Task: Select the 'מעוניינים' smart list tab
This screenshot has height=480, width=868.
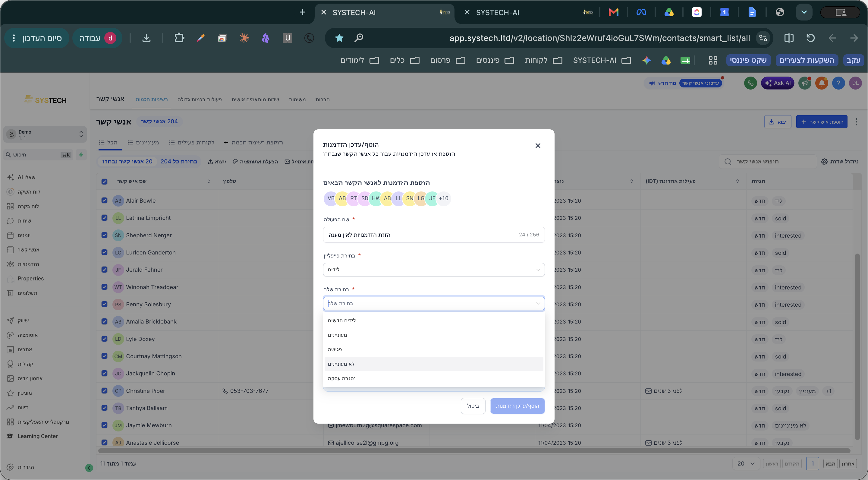Action: (x=143, y=143)
